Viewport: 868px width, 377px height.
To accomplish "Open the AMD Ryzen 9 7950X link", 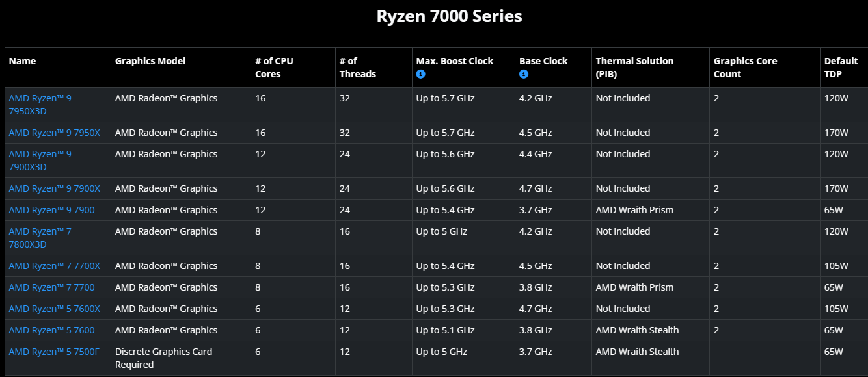I will [54, 133].
